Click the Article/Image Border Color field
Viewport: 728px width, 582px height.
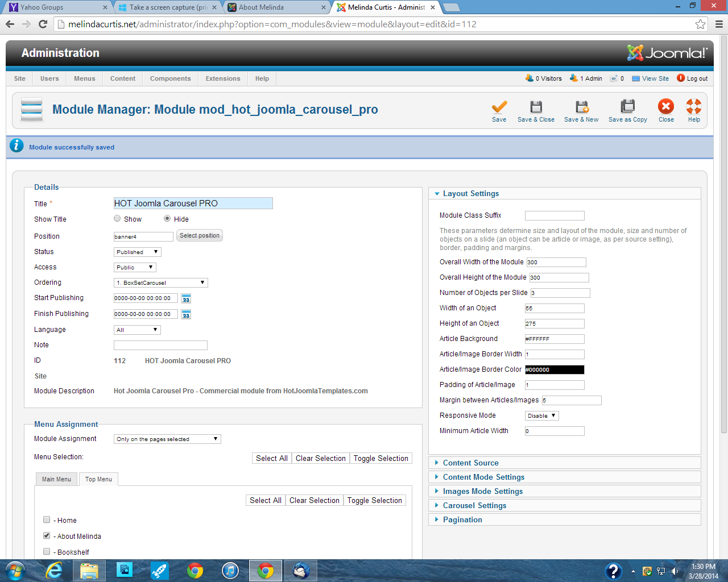pyautogui.click(x=555, y=369)
